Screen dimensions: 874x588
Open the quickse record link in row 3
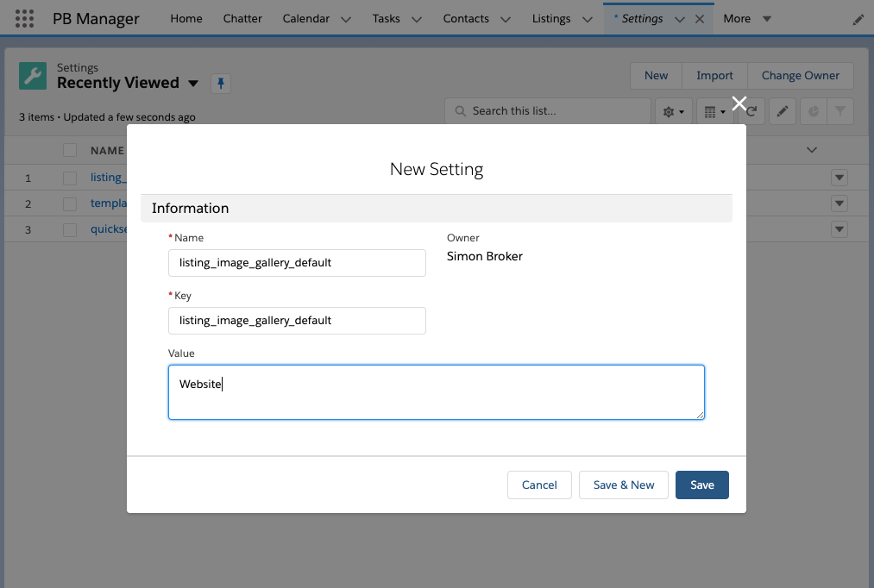point(109,229)
